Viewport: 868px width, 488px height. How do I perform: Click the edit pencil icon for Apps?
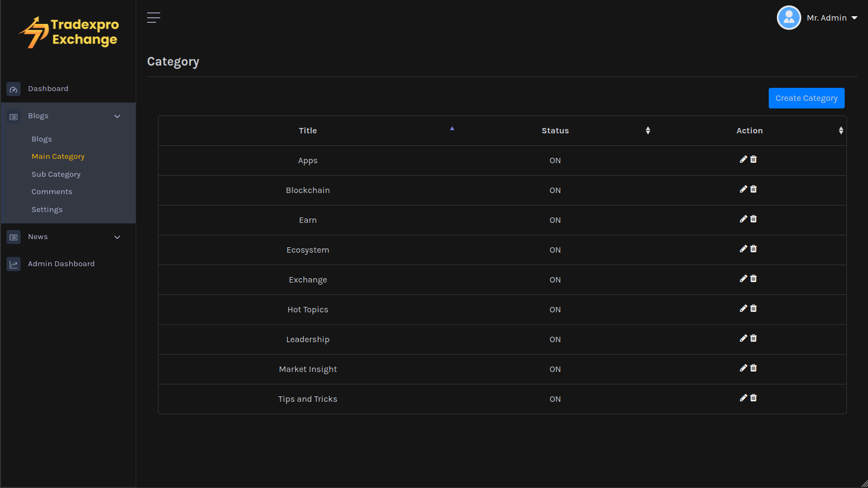coord(743,159)
